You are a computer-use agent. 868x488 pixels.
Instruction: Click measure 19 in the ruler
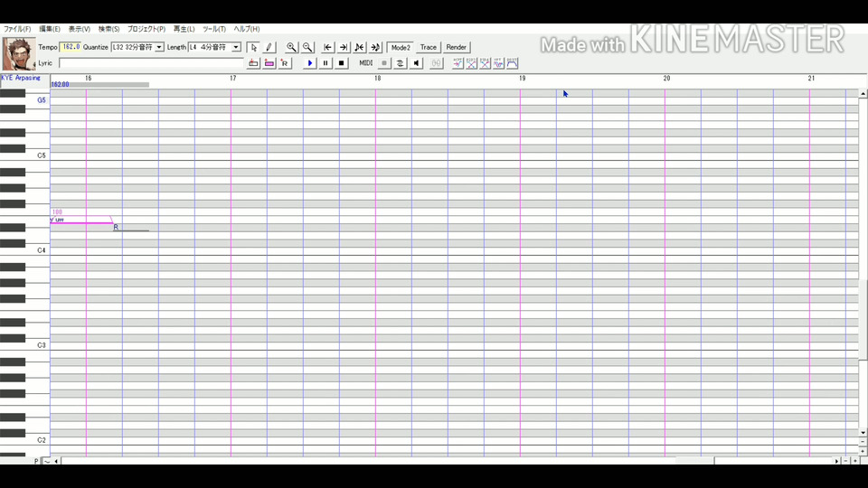point(522,78)
